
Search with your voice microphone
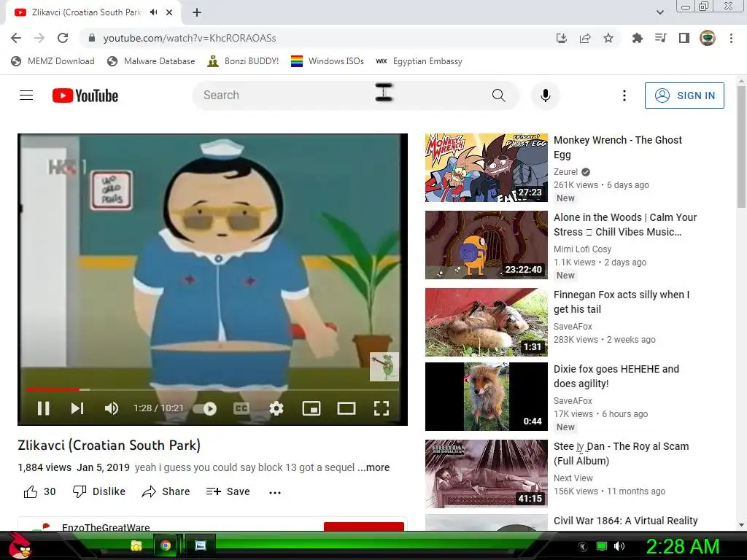tap(546, 96)
